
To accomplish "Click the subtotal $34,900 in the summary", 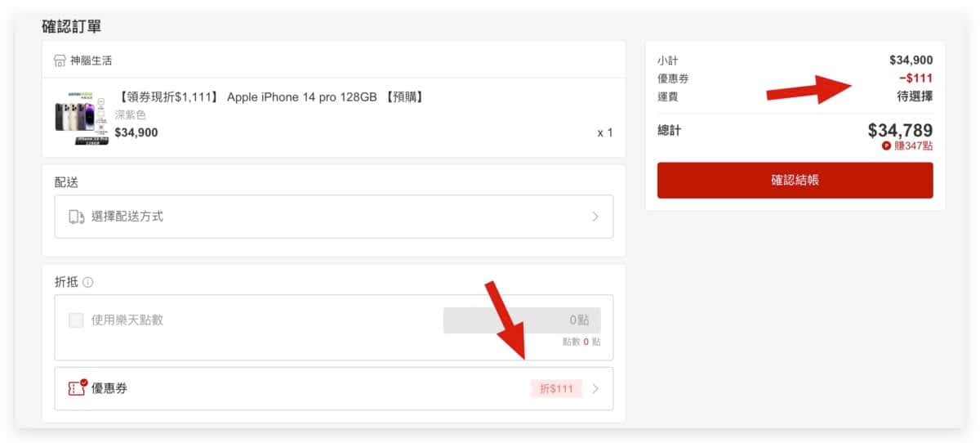I will 911,60.
